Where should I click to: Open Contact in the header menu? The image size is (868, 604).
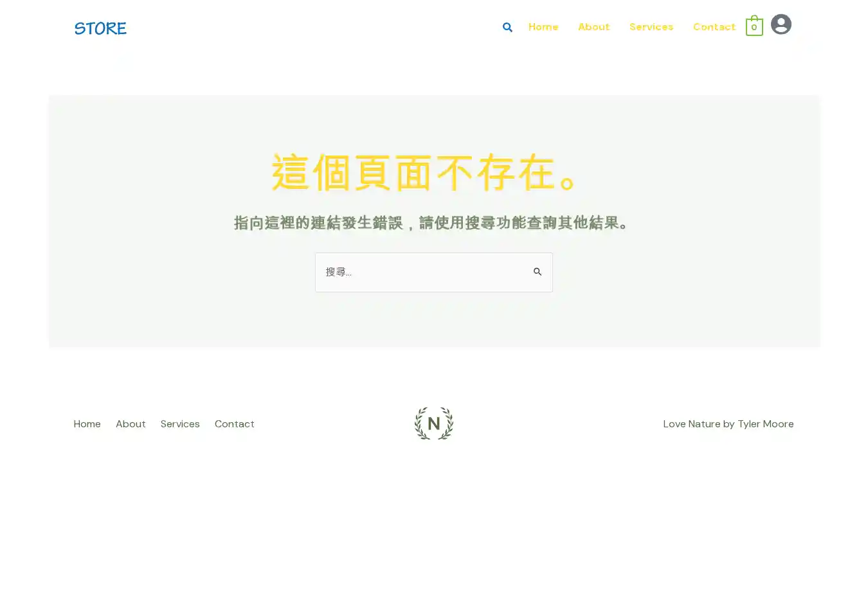point(714,27)
